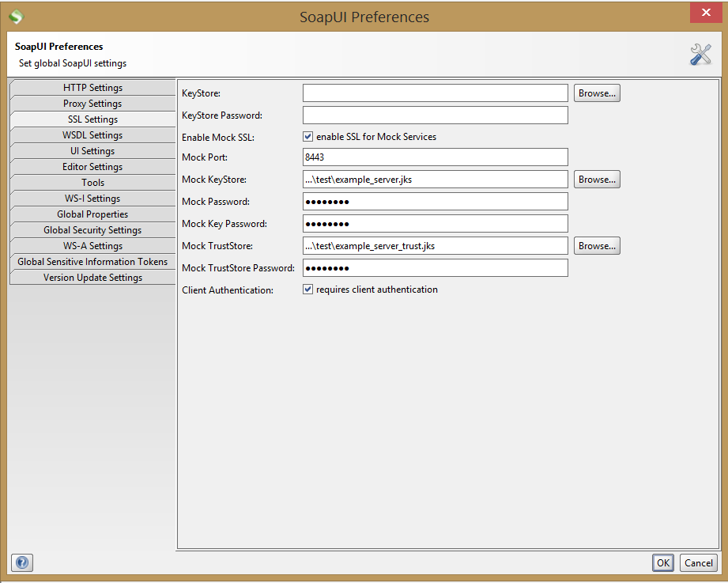Focus the Mock Password field

pos(435,202)
